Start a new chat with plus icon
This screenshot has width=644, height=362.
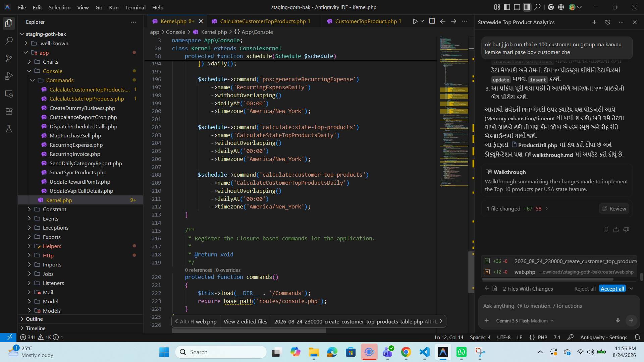(594, 22)
